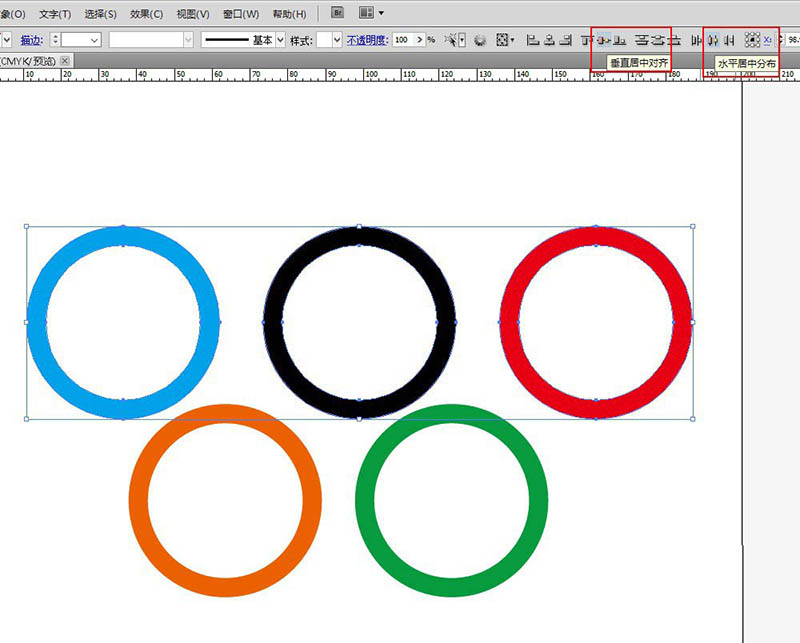Open the 样式 graphic style dropdown
Screen dimensions: 800x643
[x=337, y=40]
